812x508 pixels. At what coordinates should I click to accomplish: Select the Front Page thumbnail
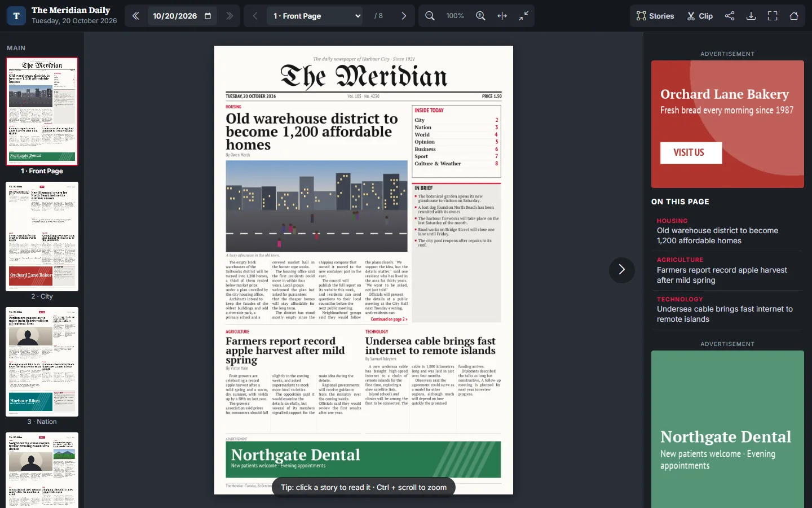pyautogui.click(x=42, y=111)
